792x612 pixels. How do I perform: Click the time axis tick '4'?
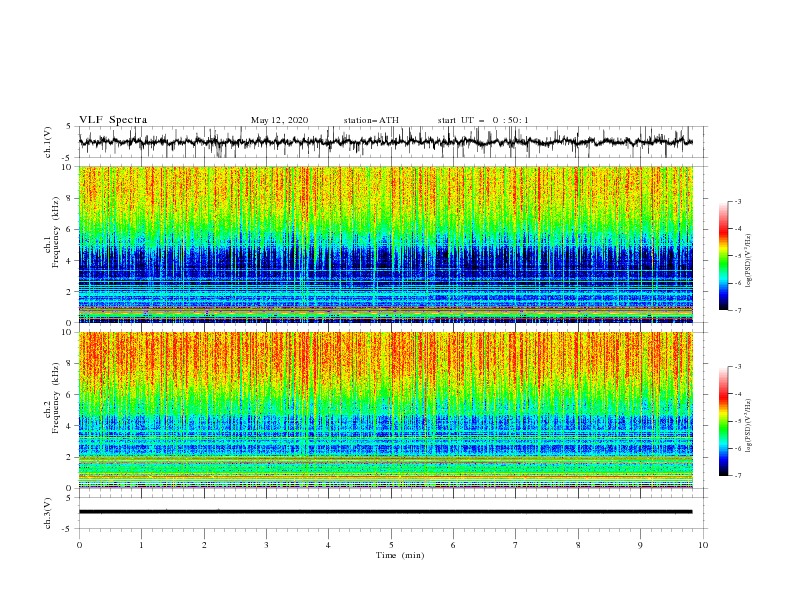pos(329,545)
